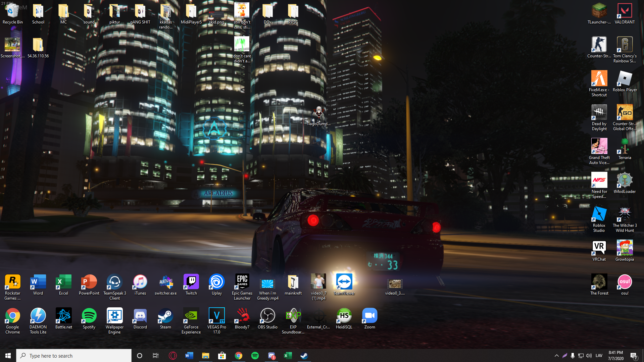Open the HeidiSQL shortcut
This screenshot has width=644, height=362.
[344, 319]
